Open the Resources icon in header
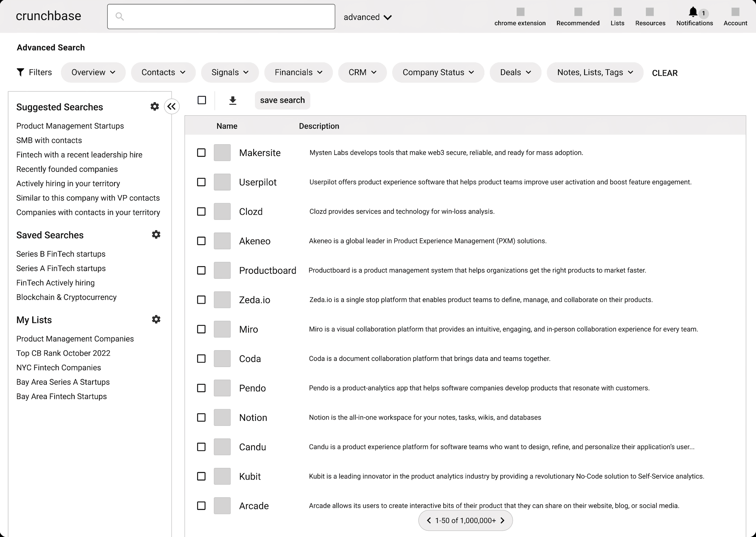Screen dimensions: 756x537 [x=649, y=12]
